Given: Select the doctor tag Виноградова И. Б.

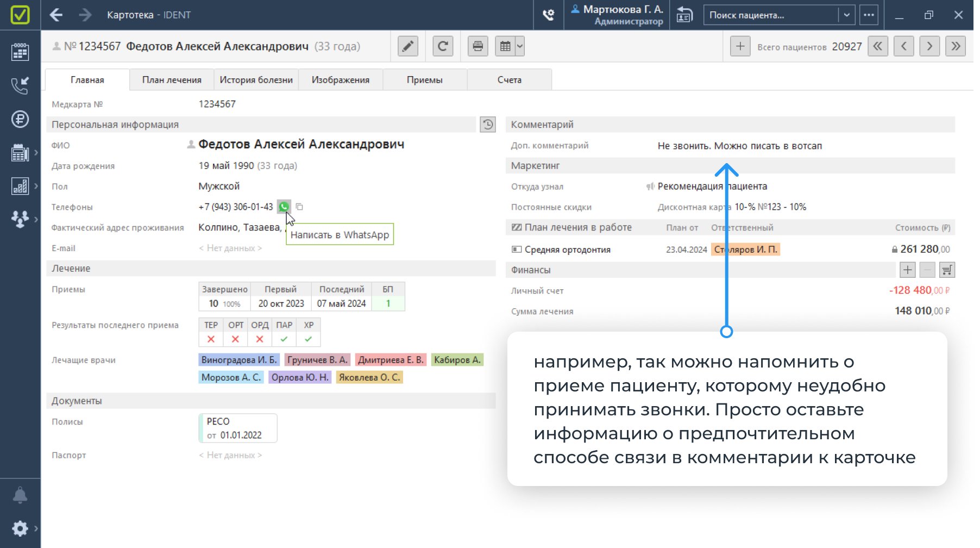Looking at the screenshot, I should coord(239,360).
